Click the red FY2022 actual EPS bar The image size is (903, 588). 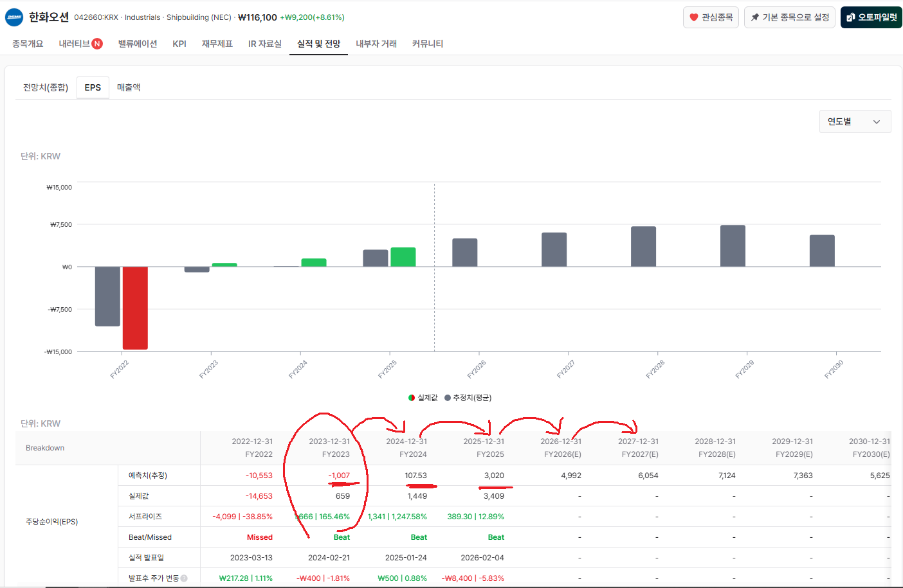[135, 308]
